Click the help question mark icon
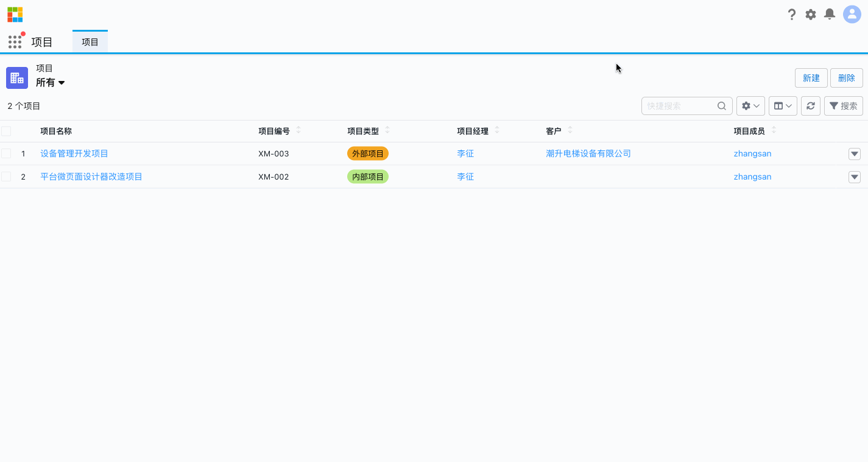This screenshot has width=868, height=462. tap(792, 14)
